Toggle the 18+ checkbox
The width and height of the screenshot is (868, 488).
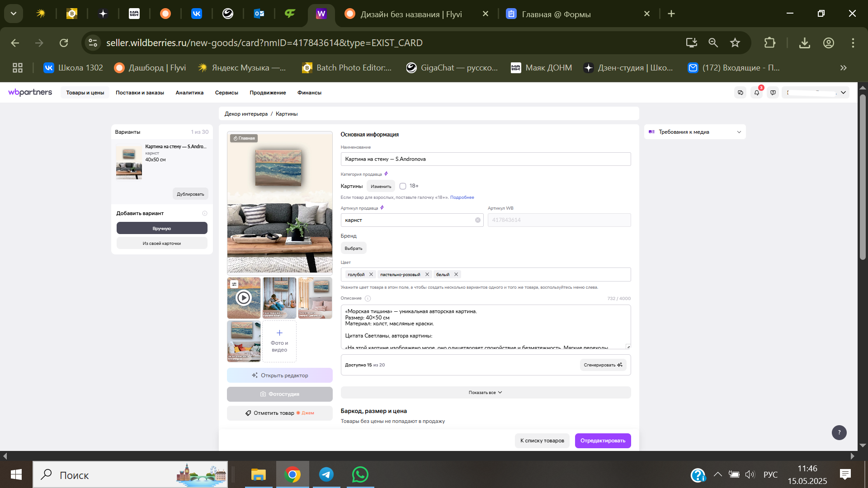403,186
